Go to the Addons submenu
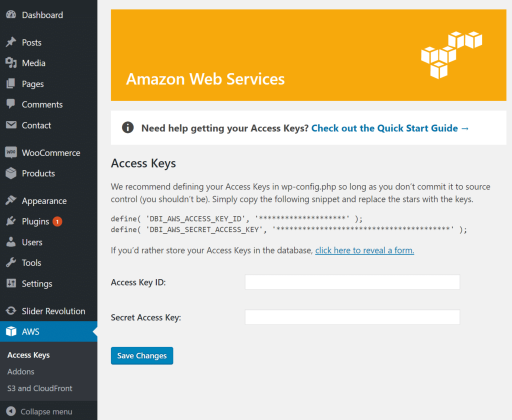This screenshot has width=512, height=420. tap(21, 371)
